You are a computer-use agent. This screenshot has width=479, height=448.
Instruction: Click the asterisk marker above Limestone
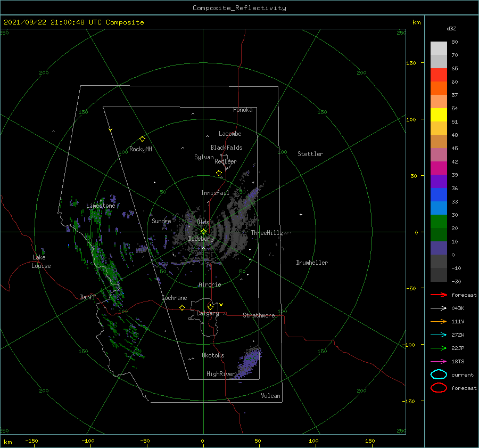pos(101,201)
